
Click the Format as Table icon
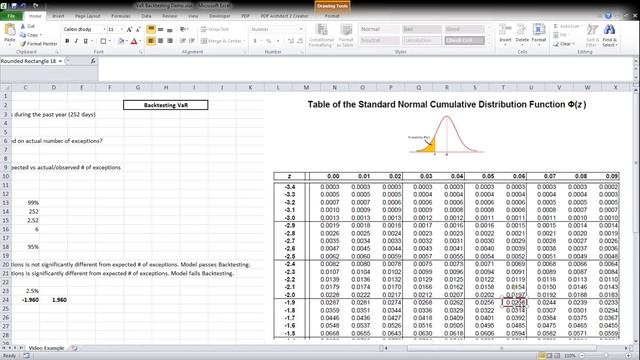(346, 30)
